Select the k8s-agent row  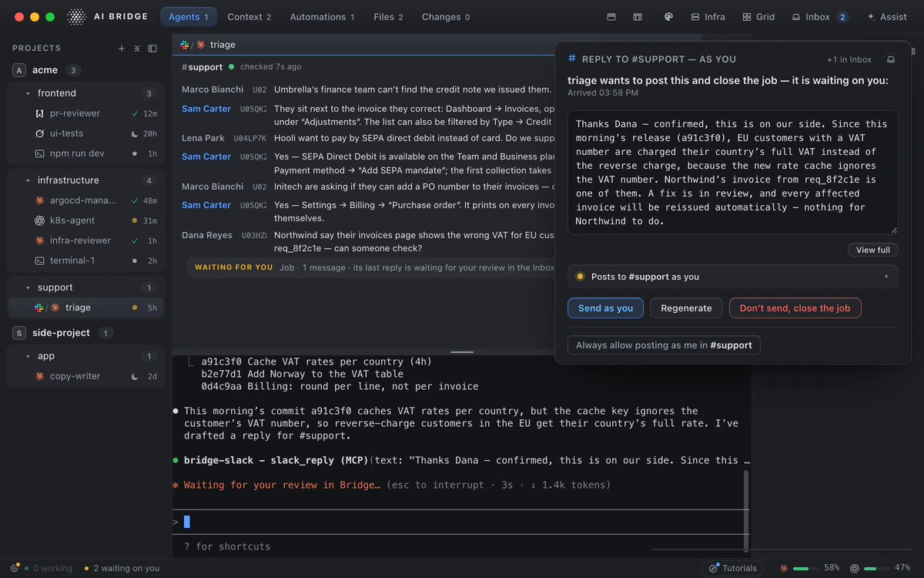[x=85, y=220]
